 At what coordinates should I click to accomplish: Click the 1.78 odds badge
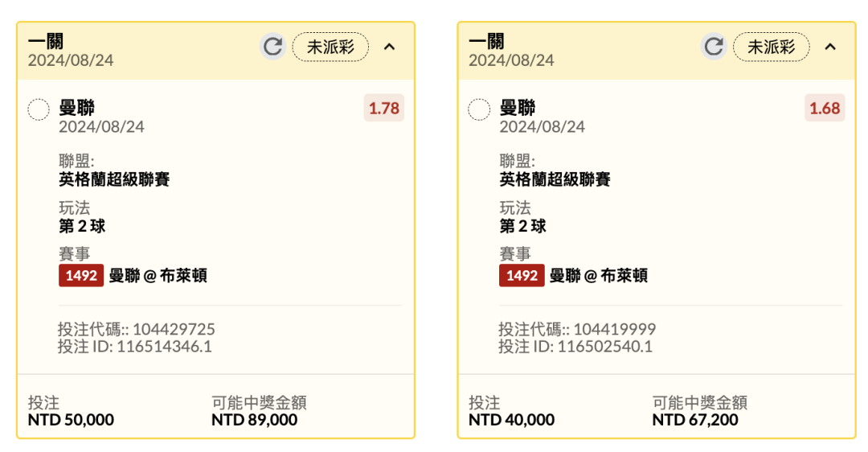tap(383, 109)
